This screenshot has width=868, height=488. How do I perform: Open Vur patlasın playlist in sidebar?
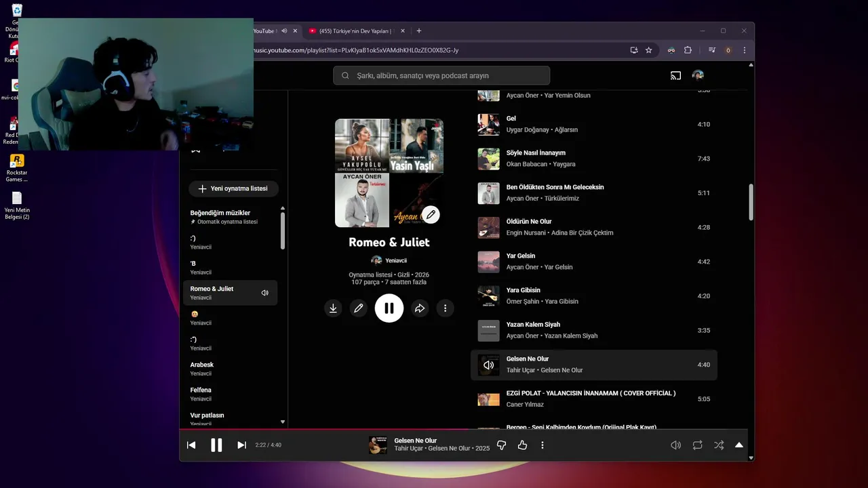point(230,419)
